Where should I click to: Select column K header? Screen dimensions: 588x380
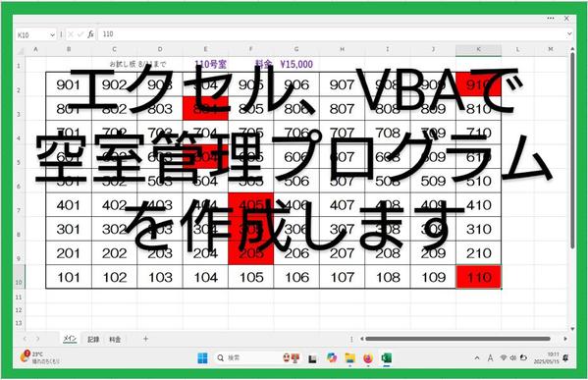click(478, 49)
